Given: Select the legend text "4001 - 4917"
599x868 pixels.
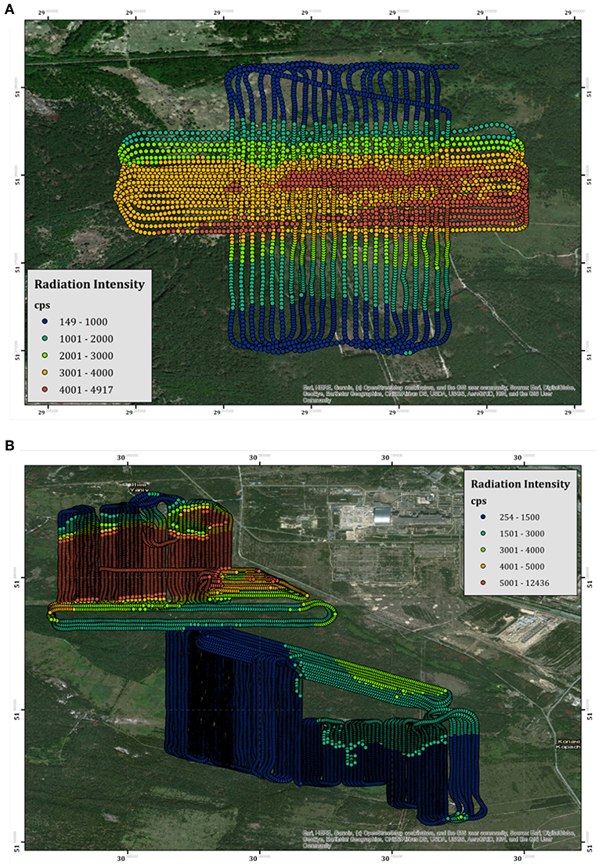Looking at the screenshot, I should click(86, 390).
